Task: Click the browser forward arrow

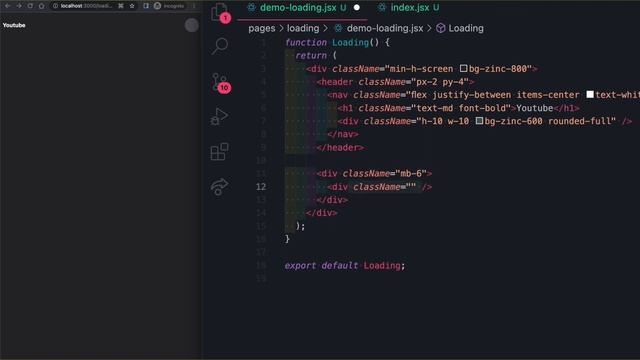Action: (19, 6)
